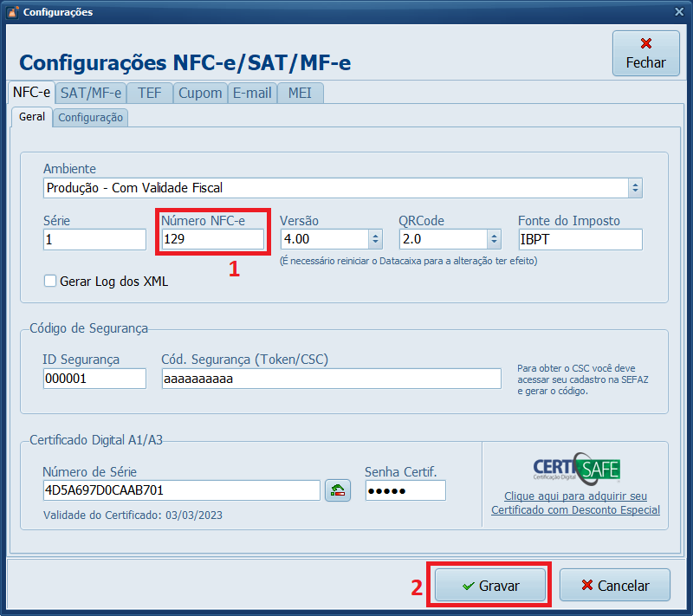
Task: Focus the Cód. Segurança (Token/CSC) field
Action: 331,379
